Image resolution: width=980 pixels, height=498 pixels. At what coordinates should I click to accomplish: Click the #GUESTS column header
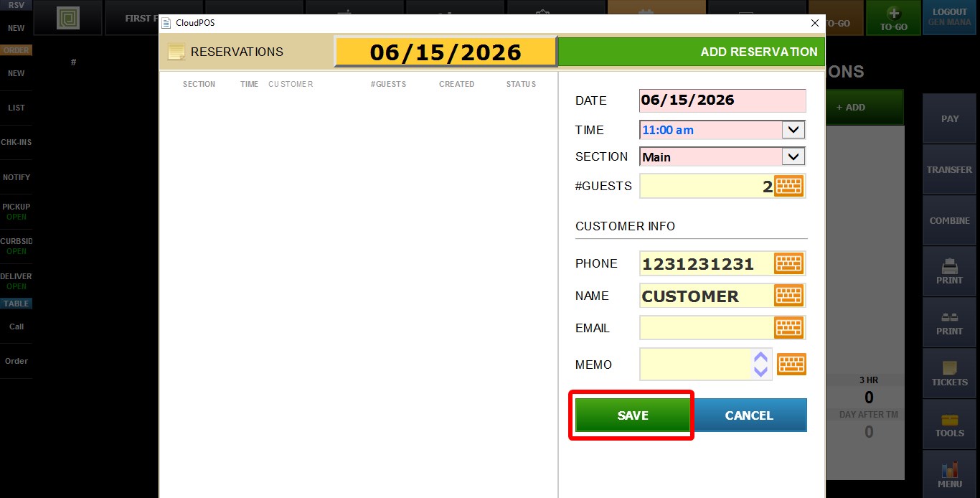pyautogui.click(x=388, y=84)
